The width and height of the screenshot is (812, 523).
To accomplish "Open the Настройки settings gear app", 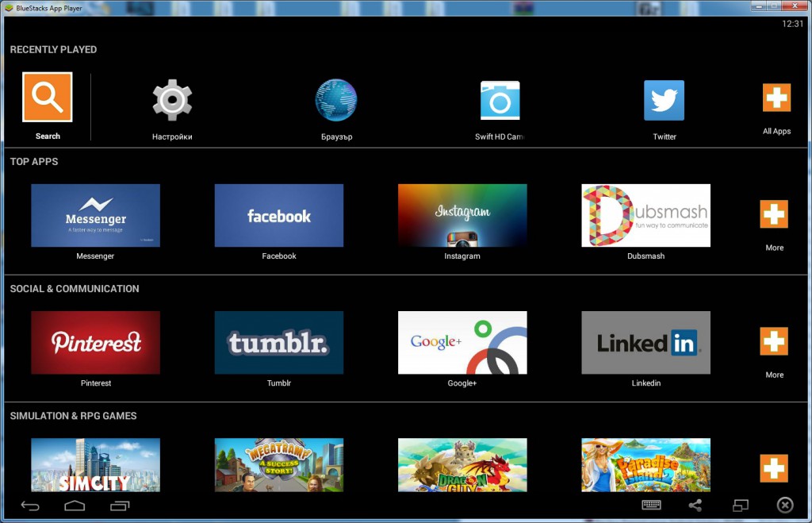I will coord(172,100).
